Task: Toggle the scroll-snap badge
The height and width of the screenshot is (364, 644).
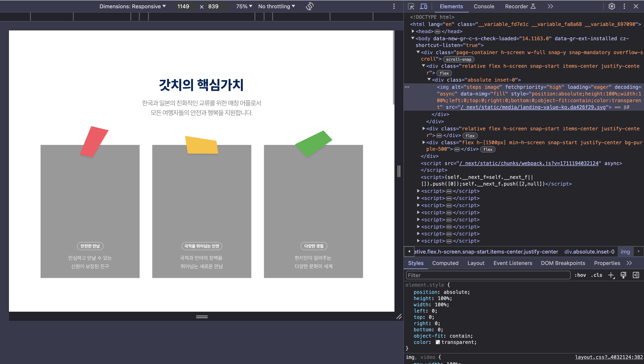Action: [458, 59]
